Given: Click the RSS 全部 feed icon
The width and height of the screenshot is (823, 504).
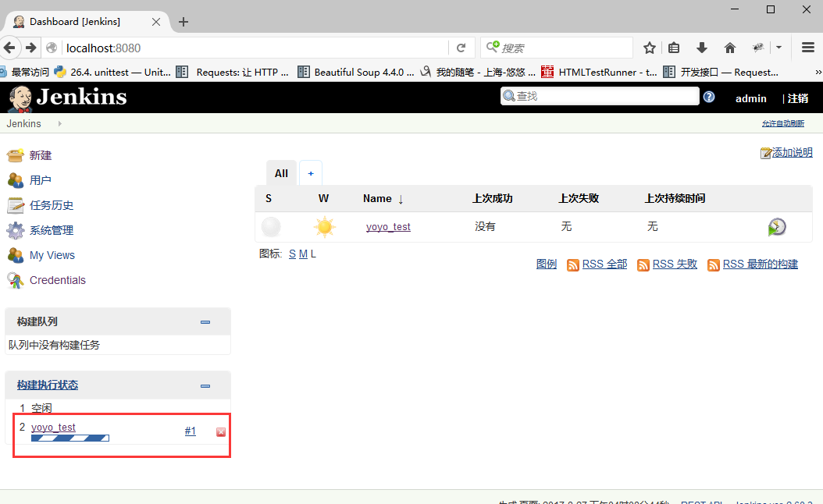Looking at the screenshot, I should pyautogui.click(x=572, y=264).
